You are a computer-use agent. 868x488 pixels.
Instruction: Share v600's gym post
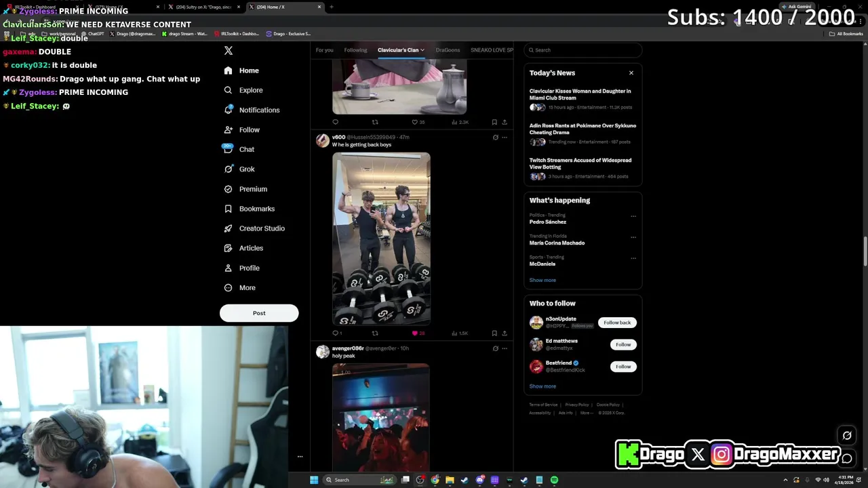504,333
